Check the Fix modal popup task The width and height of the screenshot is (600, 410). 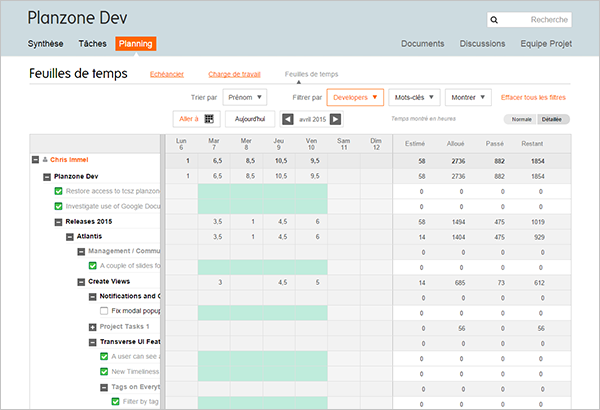click(104, 311)
